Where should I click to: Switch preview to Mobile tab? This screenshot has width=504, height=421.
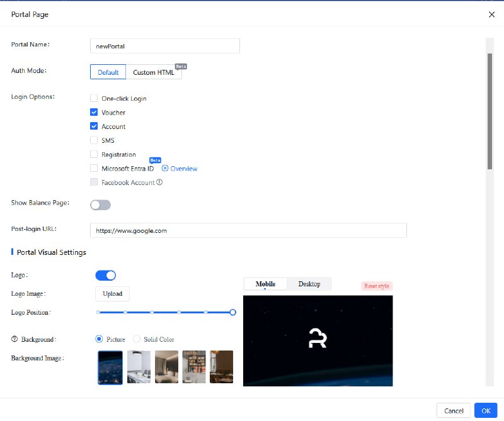coord(265,284)
